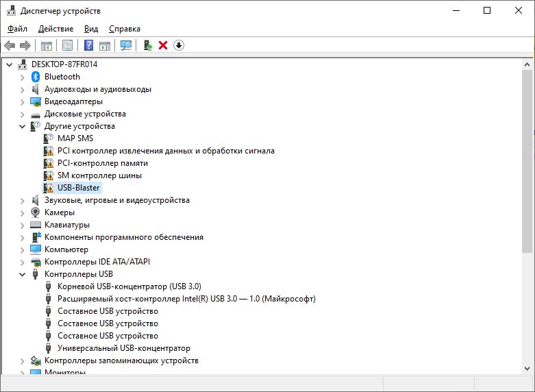The image size is (535, 392).
Task: Select DESKTOP-87FR014 computer name
Action: [x=64, y=64]
